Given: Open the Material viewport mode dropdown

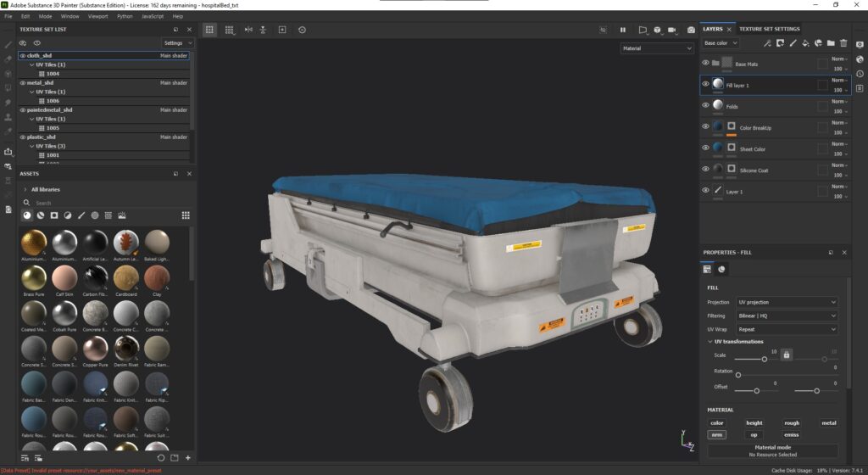Looking at the screenshot, I should coord(657,48).
